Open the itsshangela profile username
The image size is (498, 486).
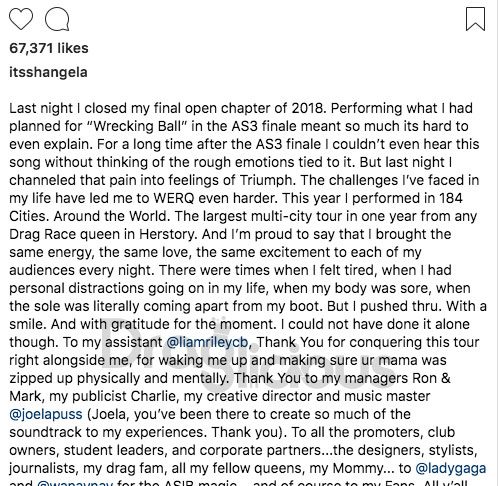[x=48, y=72]
